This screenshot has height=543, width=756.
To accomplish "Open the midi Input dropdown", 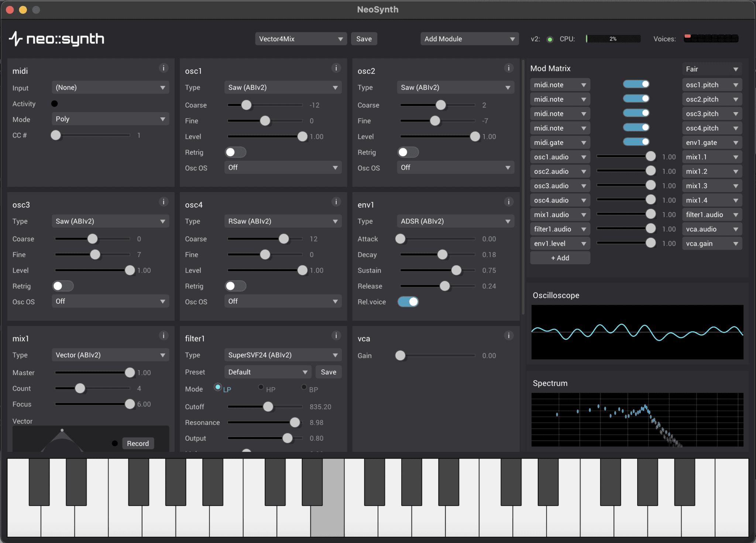I will click(110, 87).
